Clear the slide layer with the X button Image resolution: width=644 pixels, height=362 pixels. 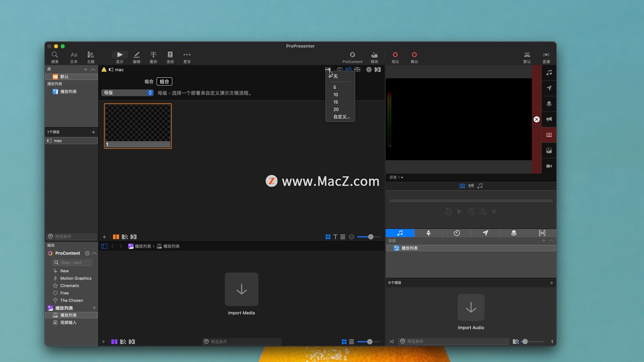tap(537, 119)
